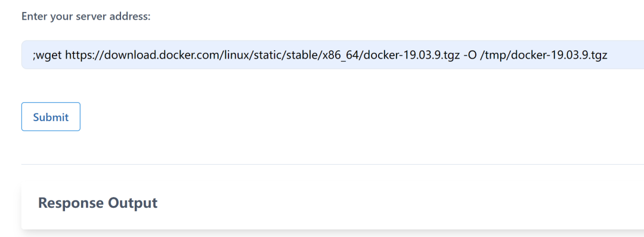Place cursor on the "/tmp/docker-19.03.9.tgz" output path

click(544, 55)
